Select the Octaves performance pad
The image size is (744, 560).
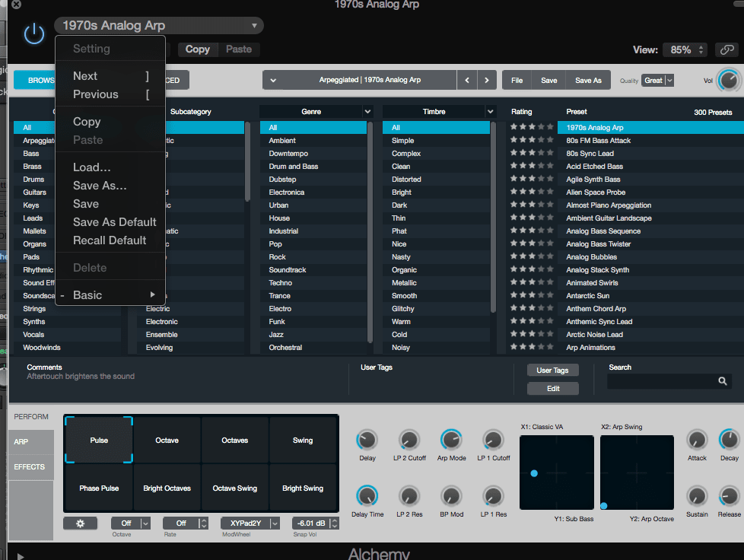click(x=235, y=440)
